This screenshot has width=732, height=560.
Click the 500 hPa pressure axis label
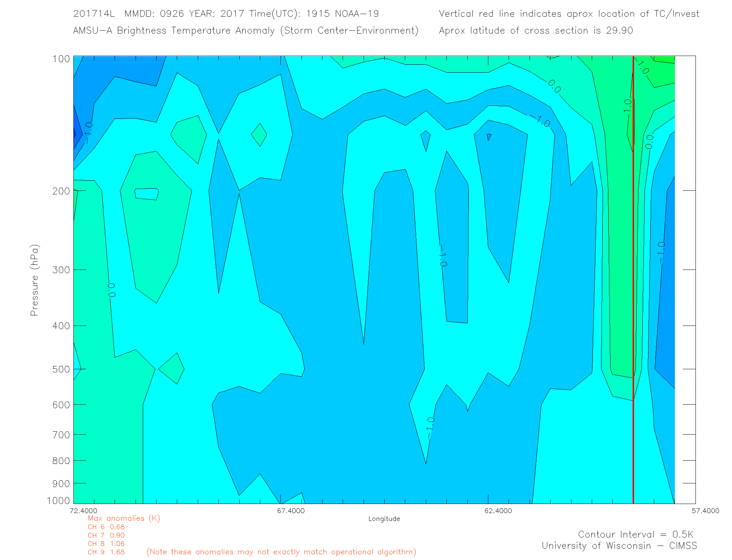click(x=61, y=369)
